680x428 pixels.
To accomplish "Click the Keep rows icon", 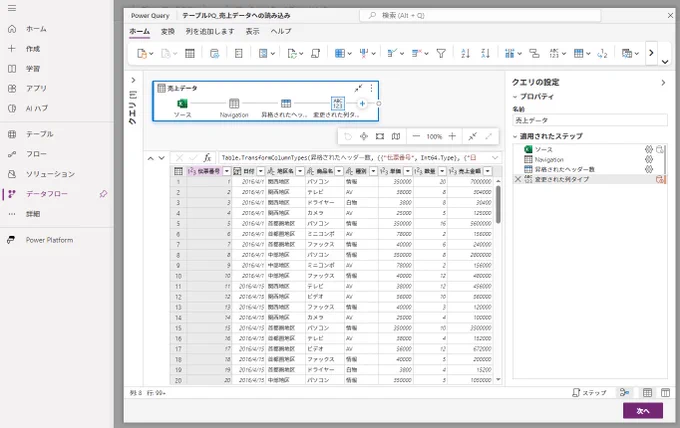I will click(x=392, y=53).
